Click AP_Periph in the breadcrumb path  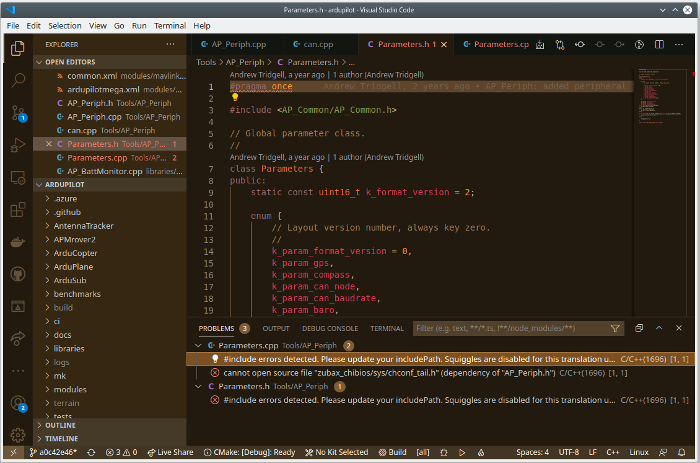245,62
